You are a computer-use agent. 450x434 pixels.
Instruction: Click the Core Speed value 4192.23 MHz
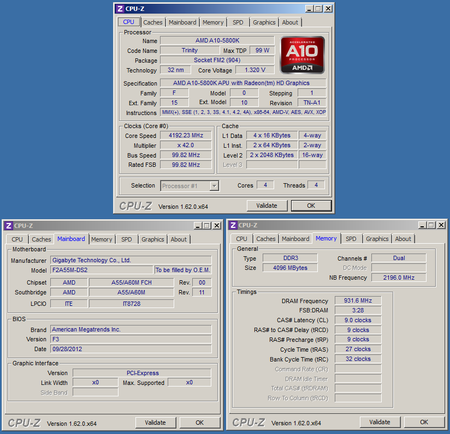coord(186,135)
